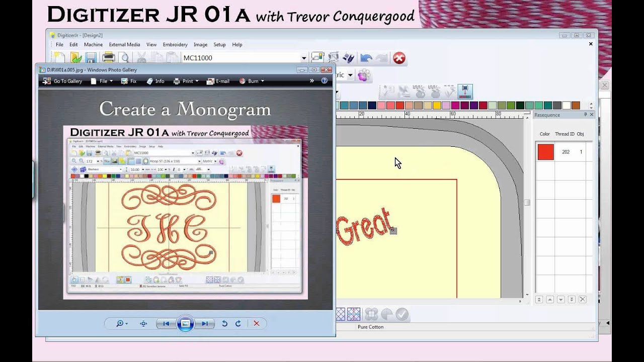Move color to bottom in Resequence
Screen dimensions: 644x362
point(572,299)
